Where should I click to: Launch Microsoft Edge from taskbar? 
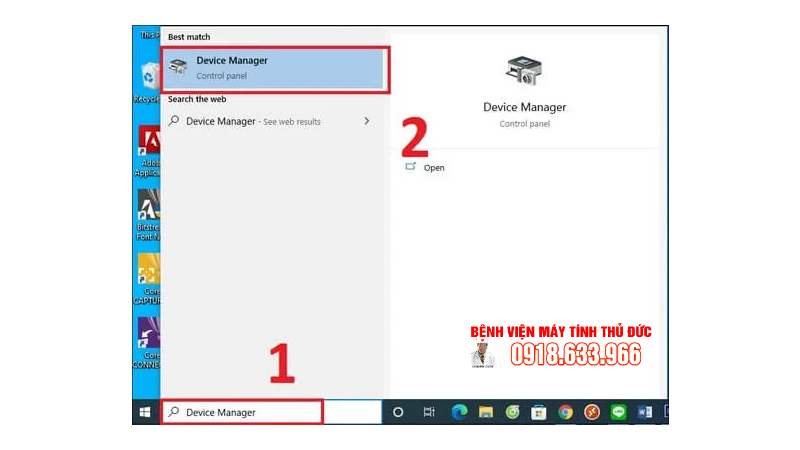coord(459,412)
